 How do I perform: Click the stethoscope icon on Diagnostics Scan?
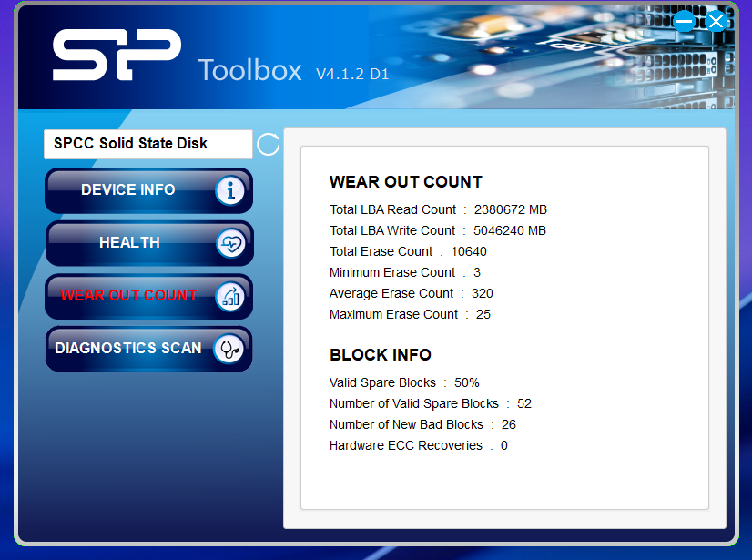point(229,349)
